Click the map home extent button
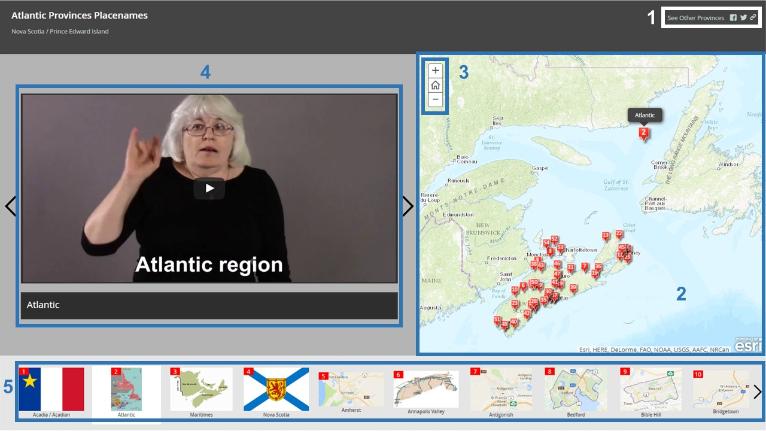766x431 pixels. [x=435, y=86]
